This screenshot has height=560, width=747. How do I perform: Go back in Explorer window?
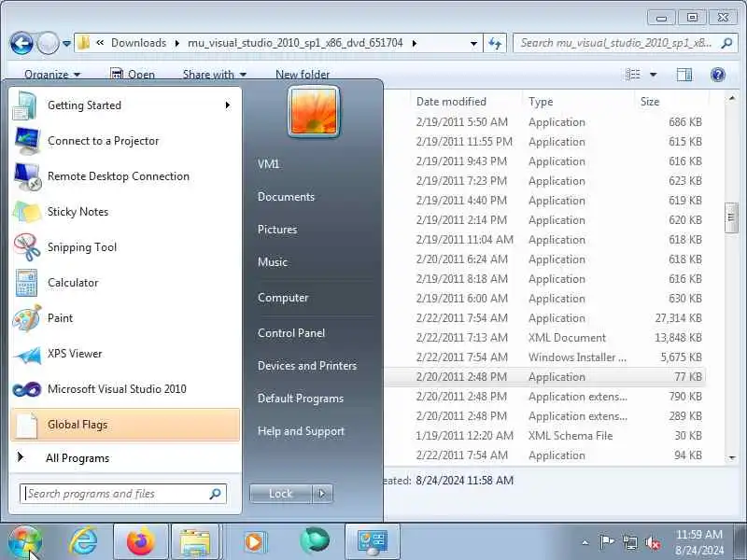click(x=21, y=43)
